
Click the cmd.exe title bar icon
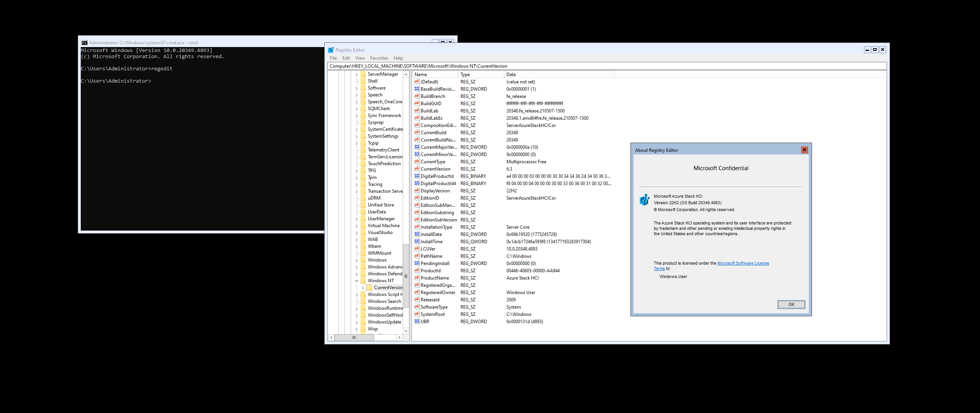click(85, 43)
